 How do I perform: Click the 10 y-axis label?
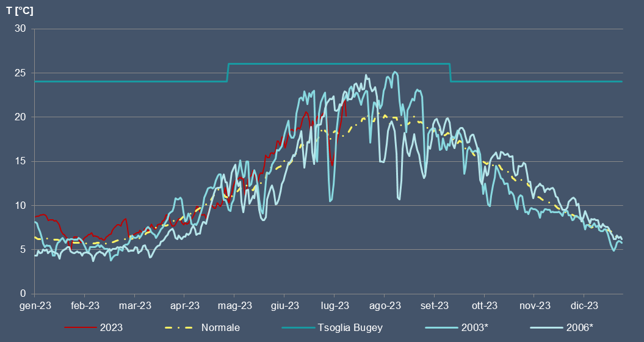click(21, 206)
